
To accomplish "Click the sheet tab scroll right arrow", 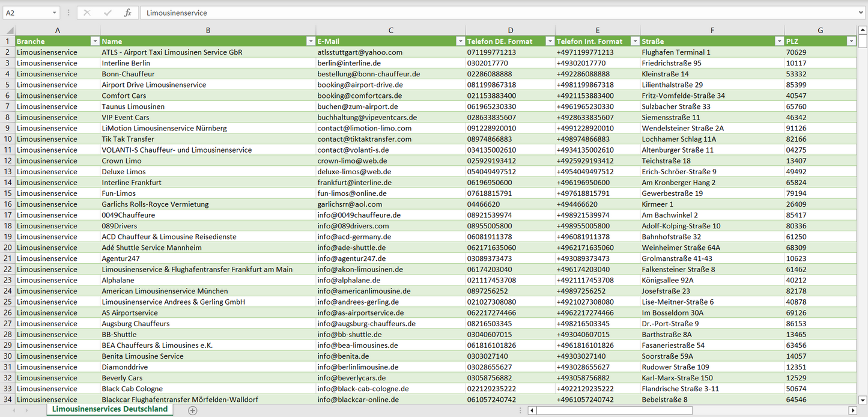I will 26,410.
